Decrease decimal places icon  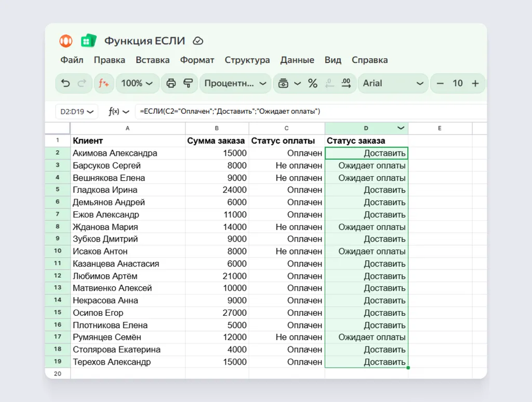click(329, 83)
